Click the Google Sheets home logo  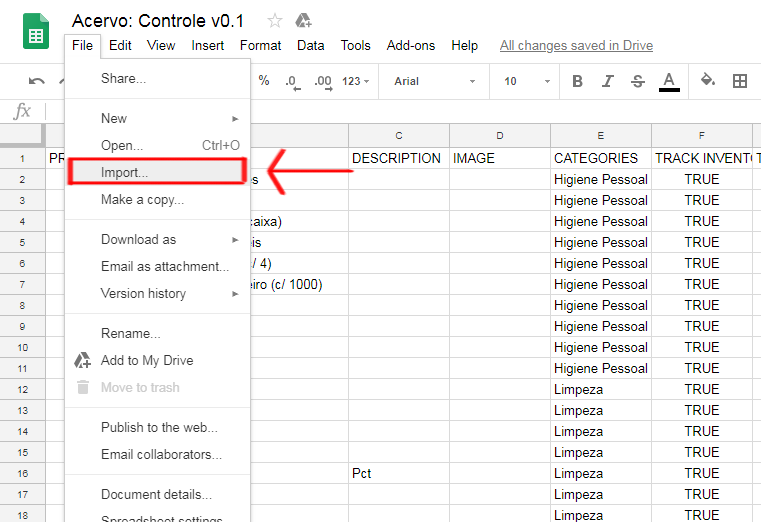pos(36,33)
